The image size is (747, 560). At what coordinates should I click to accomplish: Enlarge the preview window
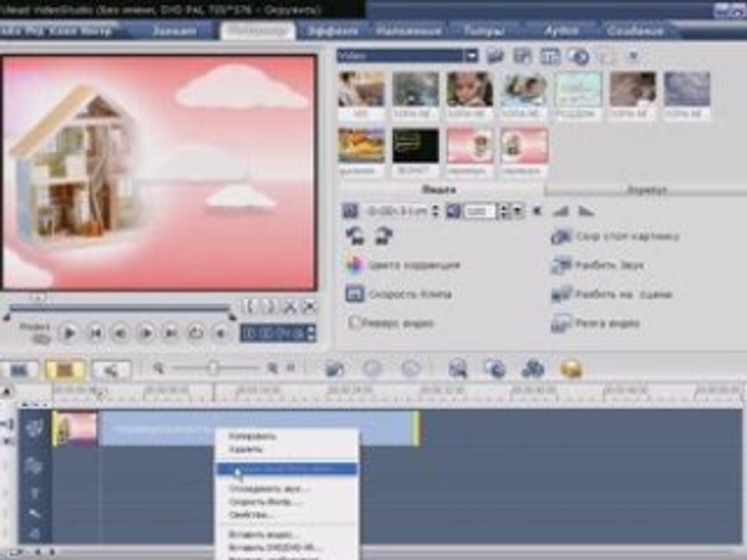point(309,306)
